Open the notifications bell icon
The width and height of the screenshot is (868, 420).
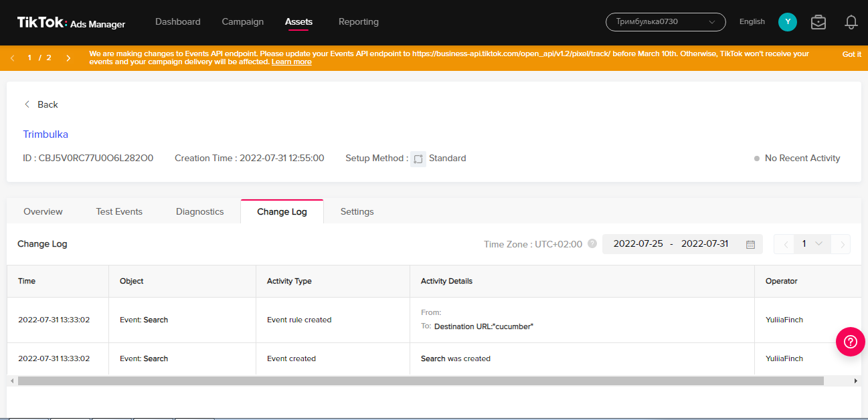pyautogui.click(x=851, y=22)
